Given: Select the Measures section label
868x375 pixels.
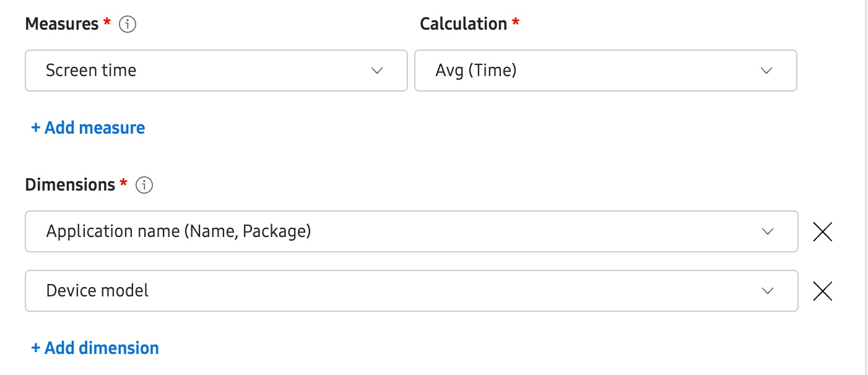Looking at the screenshot, I should [x=61, y=24].
